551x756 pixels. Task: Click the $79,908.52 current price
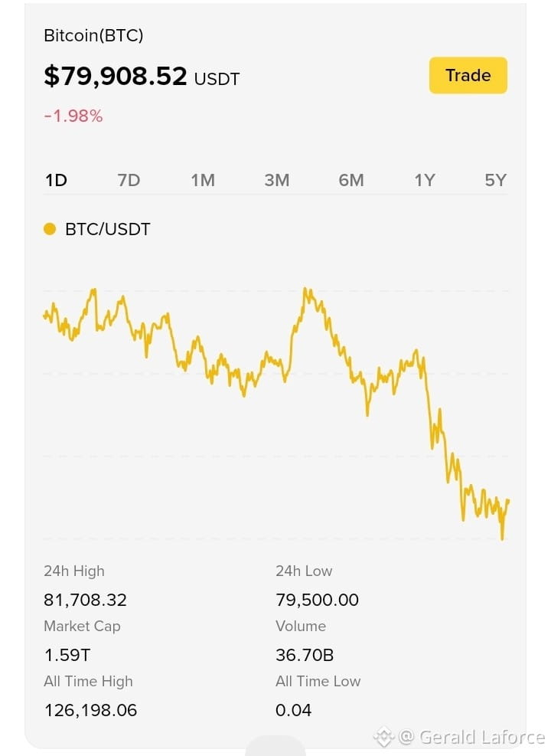[115, 76]
